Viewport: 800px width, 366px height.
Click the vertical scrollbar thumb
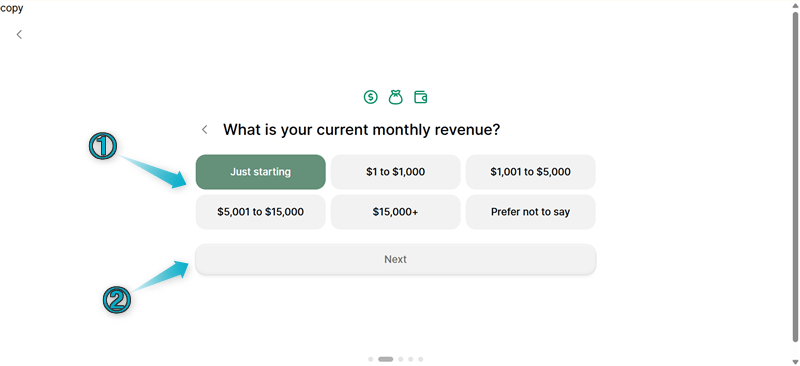pos(795,176)
